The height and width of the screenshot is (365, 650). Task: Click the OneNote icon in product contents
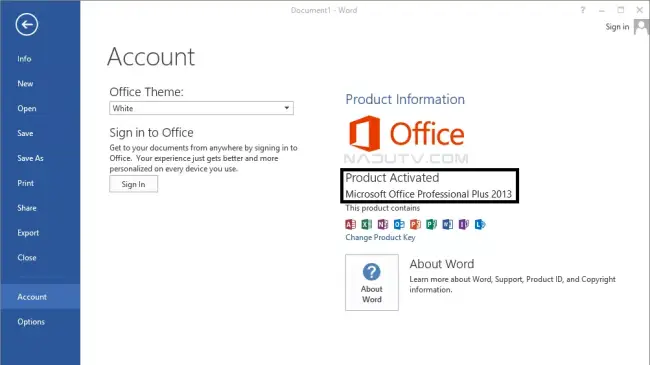[x=383, y=224]
